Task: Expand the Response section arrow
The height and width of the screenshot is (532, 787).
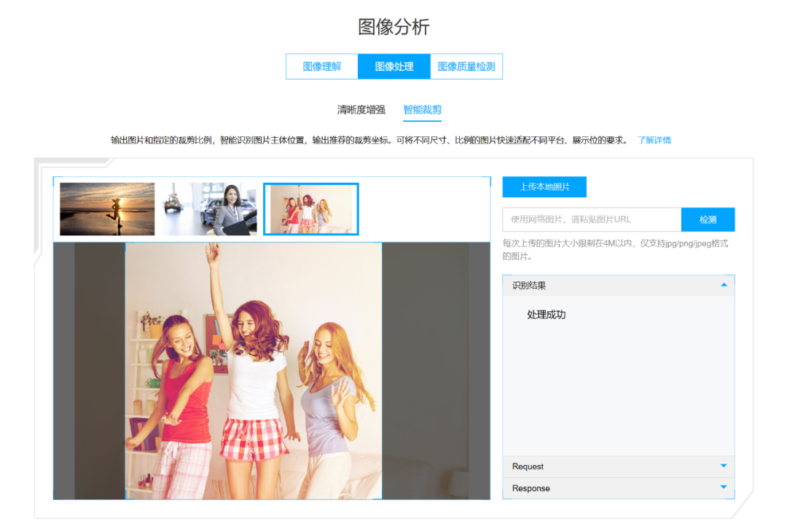Action: pyautogui.click(x=724, y=487)
